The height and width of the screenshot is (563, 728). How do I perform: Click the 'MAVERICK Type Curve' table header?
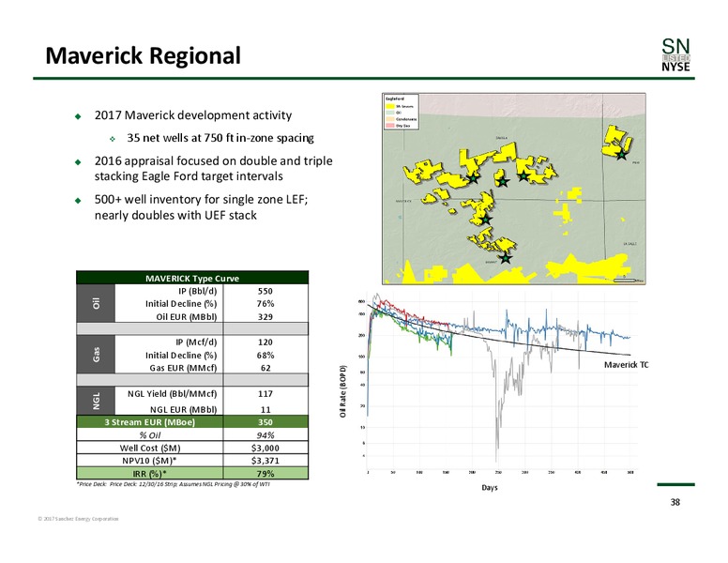point(192,279)
